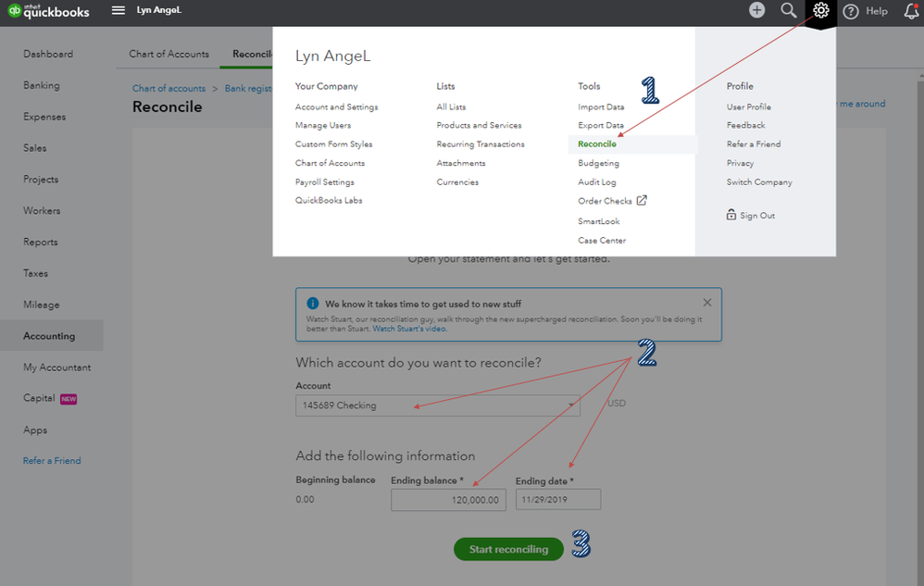
Task: Open Budgeting tool
Action: 598,163
